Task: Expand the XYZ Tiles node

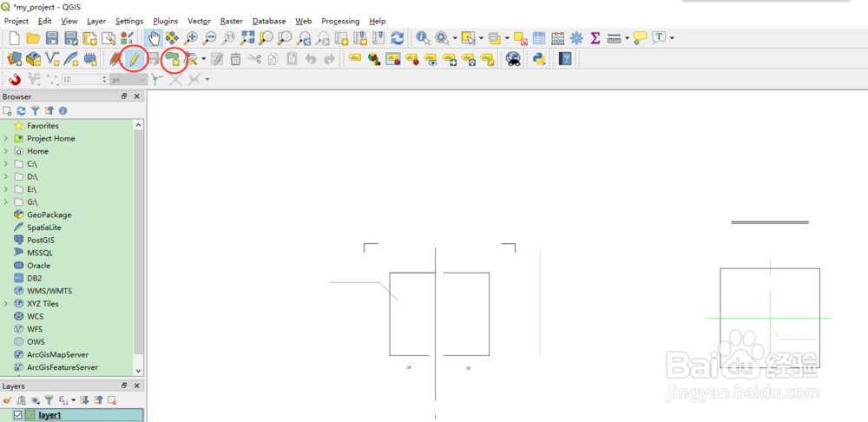Action: (5, 304)
